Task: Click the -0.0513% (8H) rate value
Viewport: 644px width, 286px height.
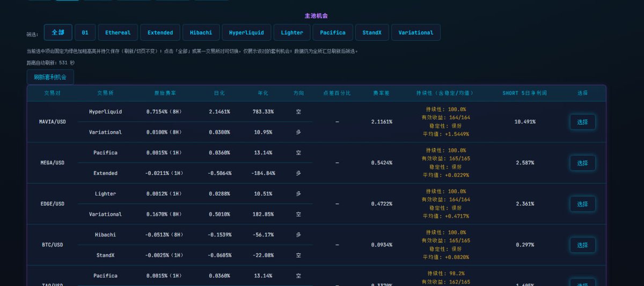Action: click(x=165, y=234)
